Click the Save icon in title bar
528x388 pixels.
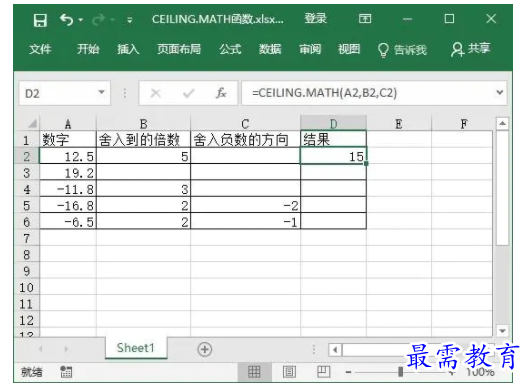[40, 20]
